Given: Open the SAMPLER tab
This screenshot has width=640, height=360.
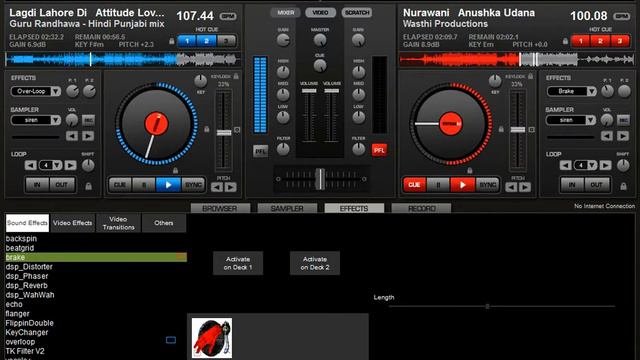Looking at the screenshot, I should point(287,208).
